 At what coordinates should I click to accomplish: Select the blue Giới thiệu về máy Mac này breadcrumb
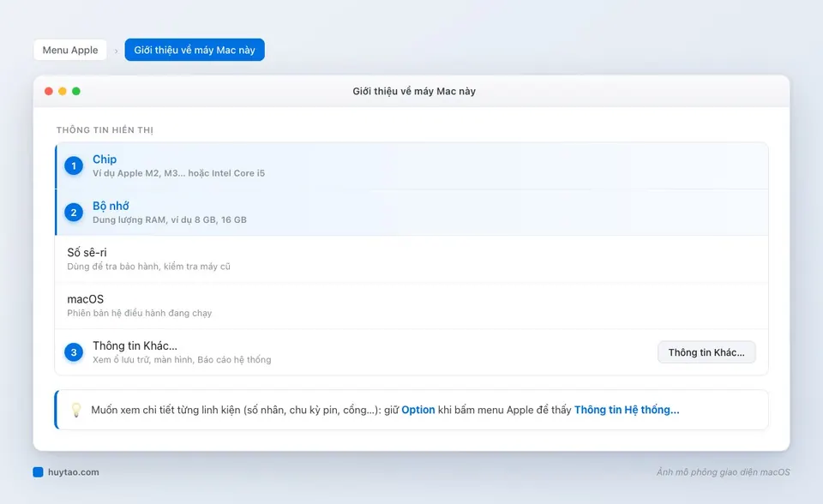[x=195, y=50]
